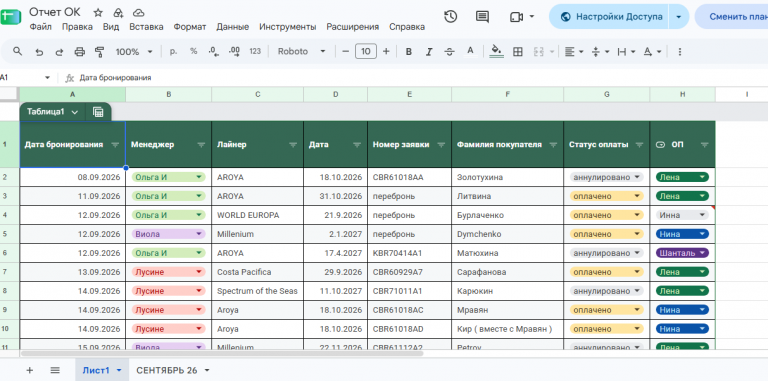Viewport: 768px width, 381px height.
Task: Click the move to folder icon
Action: (x=118, y=13)
